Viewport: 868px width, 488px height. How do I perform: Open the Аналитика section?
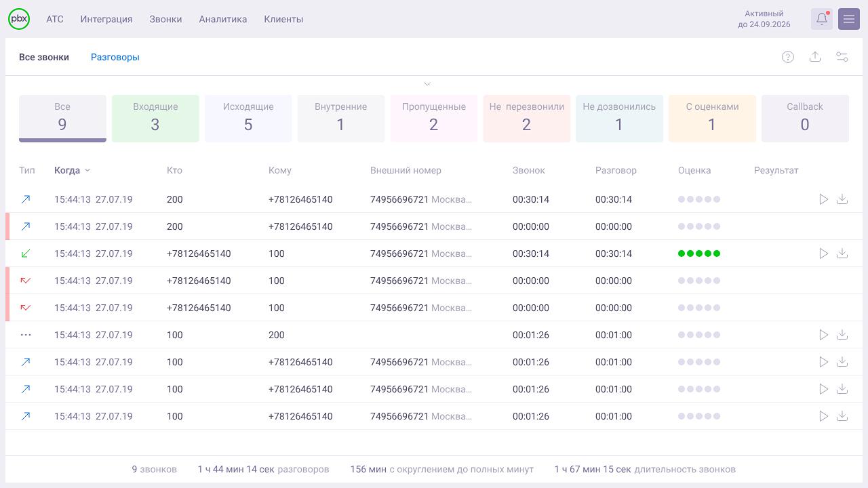pyautogui.click(x=224, y=19)
